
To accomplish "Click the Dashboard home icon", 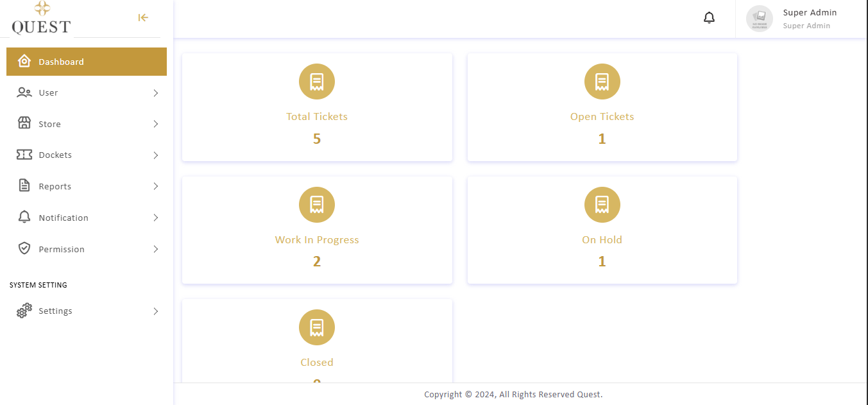I will point(24,61).
